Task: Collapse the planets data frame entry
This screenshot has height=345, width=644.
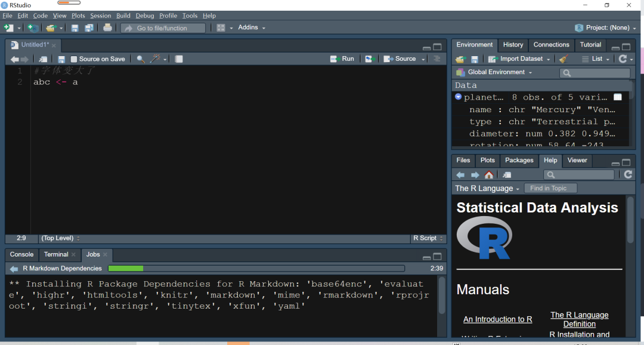Action: (459, 97)
